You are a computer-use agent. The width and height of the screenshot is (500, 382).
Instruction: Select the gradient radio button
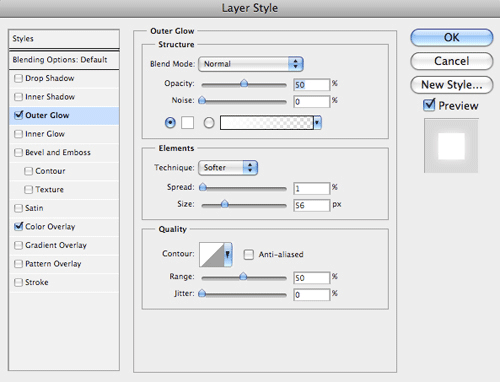209,123
